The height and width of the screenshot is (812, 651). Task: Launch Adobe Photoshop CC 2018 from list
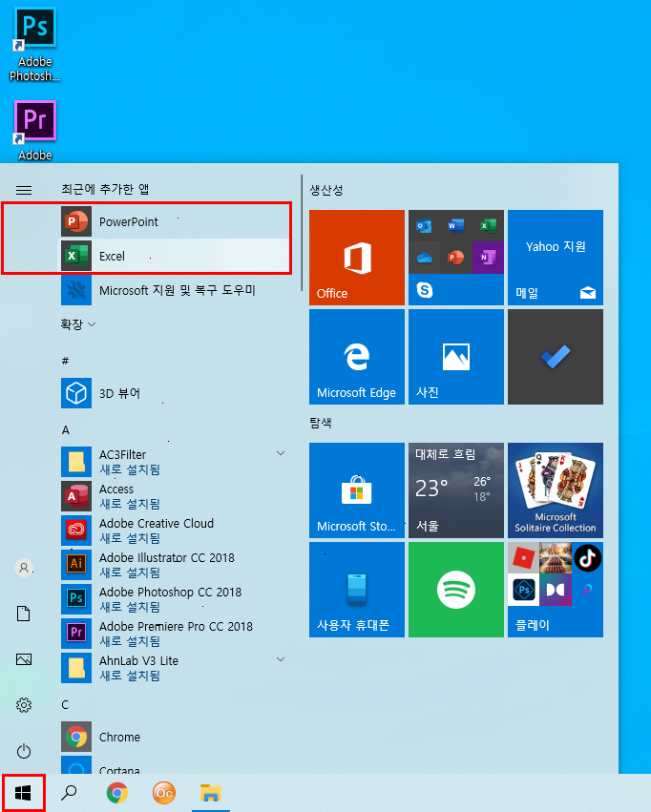click(x=174, y=598)
